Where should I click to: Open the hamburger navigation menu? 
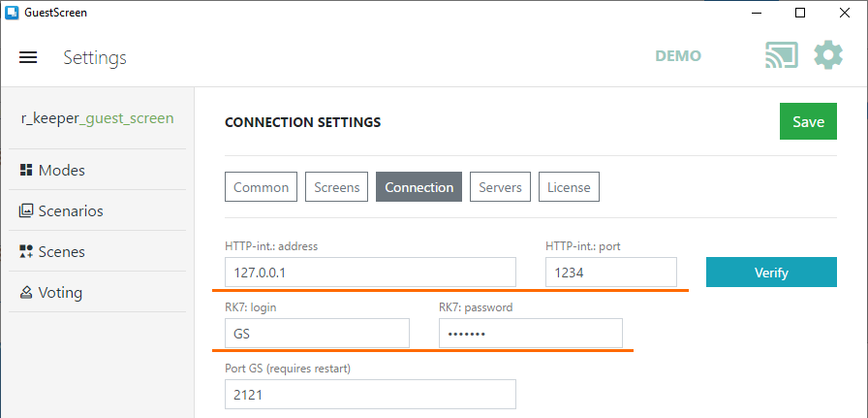(x=28, y=57)
